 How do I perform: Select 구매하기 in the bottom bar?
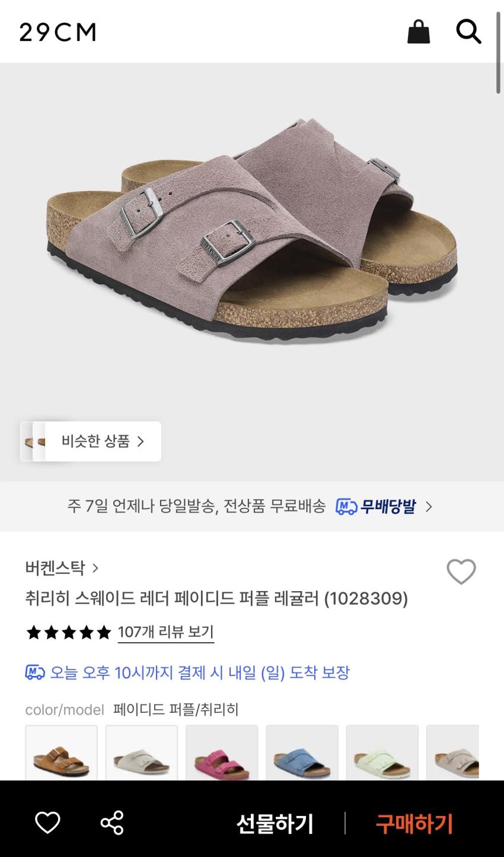click(414, 824)
